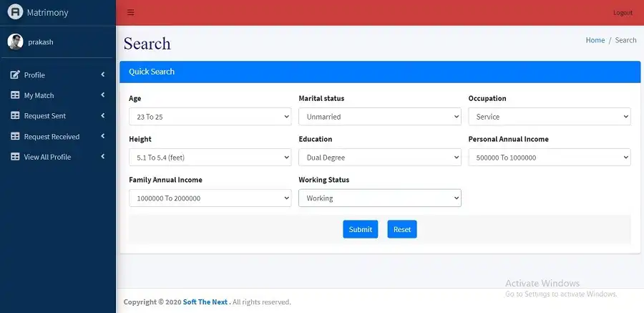The image size is (644, 313).
Task: Open the Occupation dropdown
Action: pos(549,117)
